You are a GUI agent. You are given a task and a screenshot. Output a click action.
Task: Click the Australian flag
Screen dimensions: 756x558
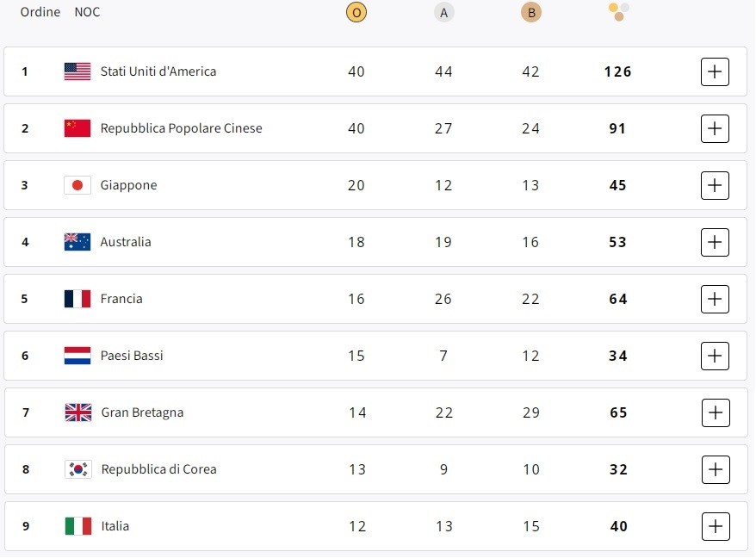[77, 242]
